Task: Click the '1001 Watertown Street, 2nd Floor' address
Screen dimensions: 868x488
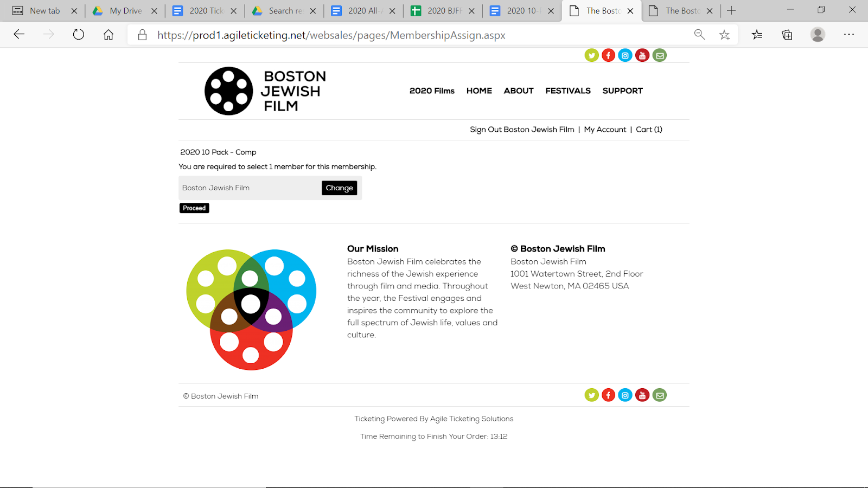Action: coord(577,274)
